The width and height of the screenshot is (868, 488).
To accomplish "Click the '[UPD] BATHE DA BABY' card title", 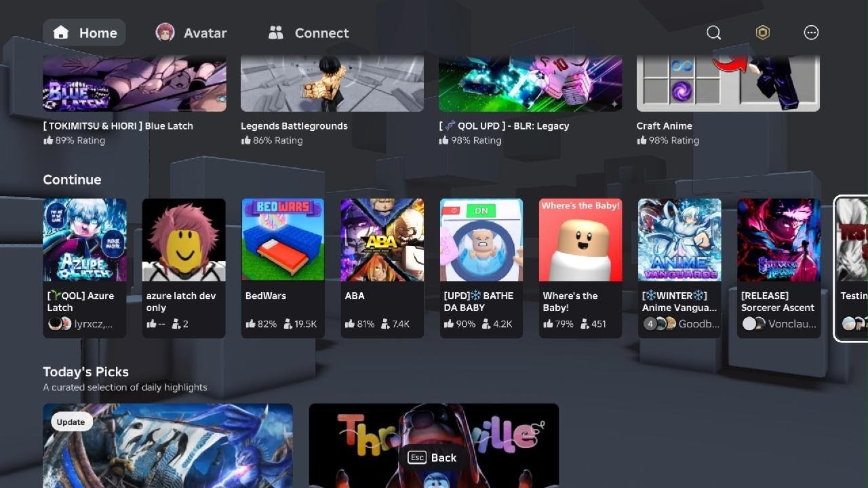I will [x=479, y=302].
